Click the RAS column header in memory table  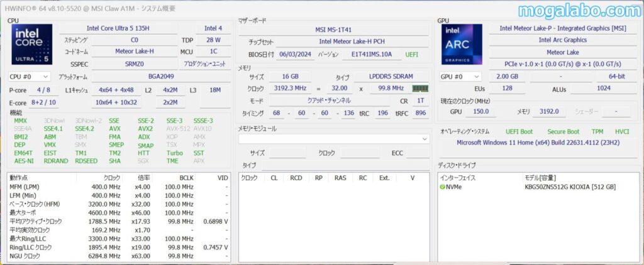coord(340,178)
